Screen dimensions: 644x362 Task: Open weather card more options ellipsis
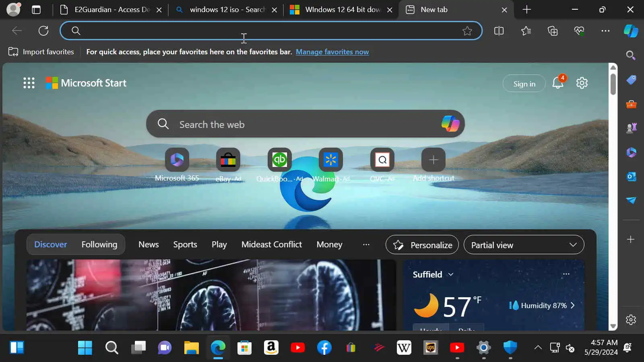point(566,274)
